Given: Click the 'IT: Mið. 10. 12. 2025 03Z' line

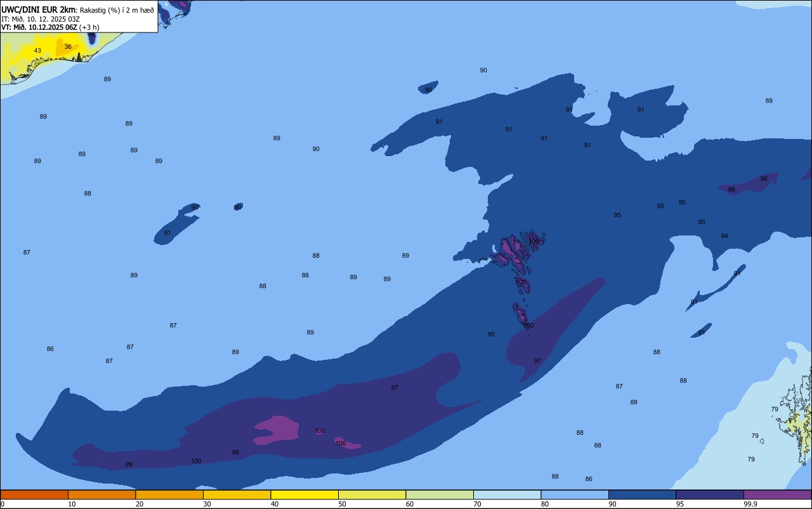Looking at the screenshot, I should (x=41, y=19).
